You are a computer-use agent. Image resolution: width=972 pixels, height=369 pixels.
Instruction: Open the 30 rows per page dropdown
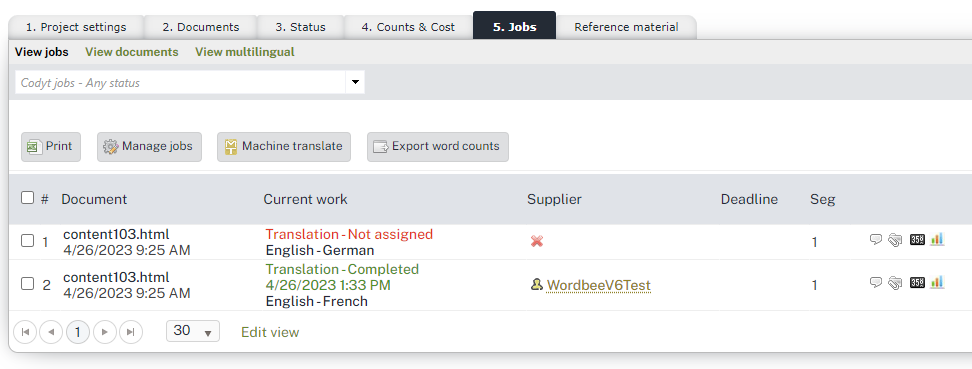tap(193, 331)
